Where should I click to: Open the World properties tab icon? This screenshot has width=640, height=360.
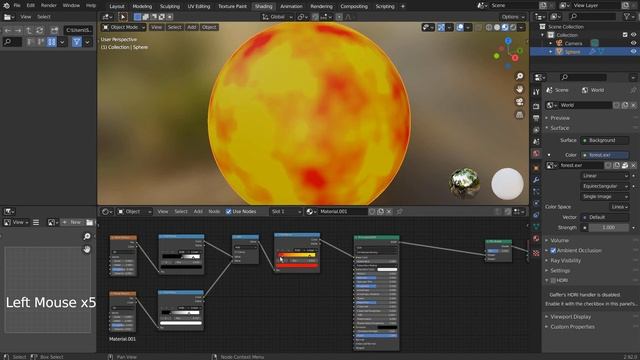point(536,153)
